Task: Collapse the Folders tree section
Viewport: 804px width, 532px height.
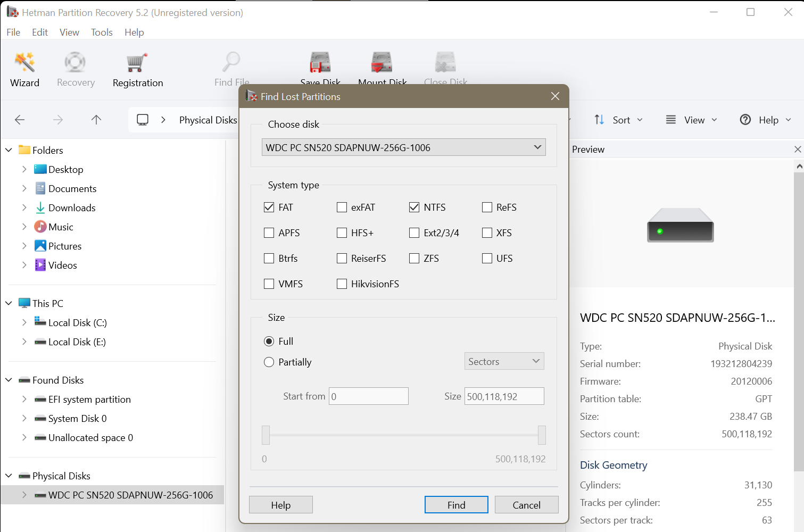Action: [x=9, y=150]
